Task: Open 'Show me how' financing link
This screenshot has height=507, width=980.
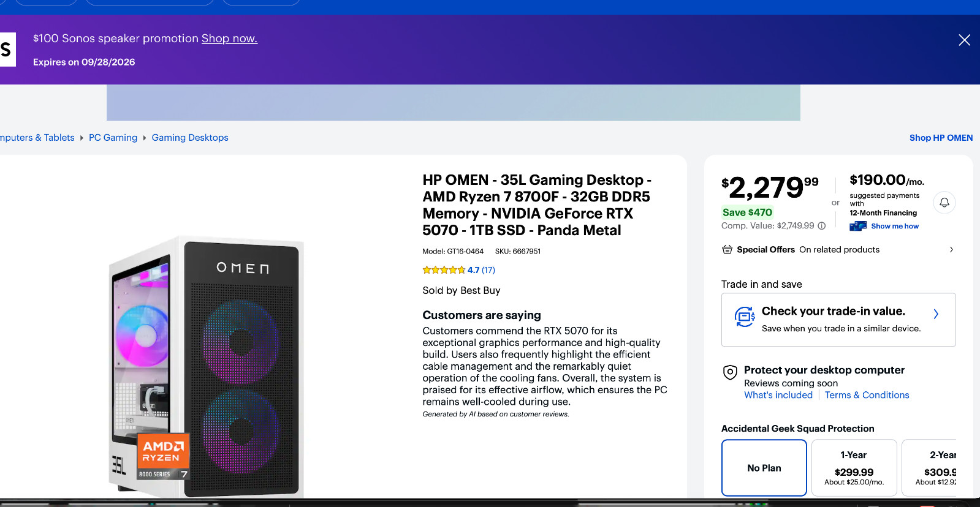Action: (x=895, y=226)
